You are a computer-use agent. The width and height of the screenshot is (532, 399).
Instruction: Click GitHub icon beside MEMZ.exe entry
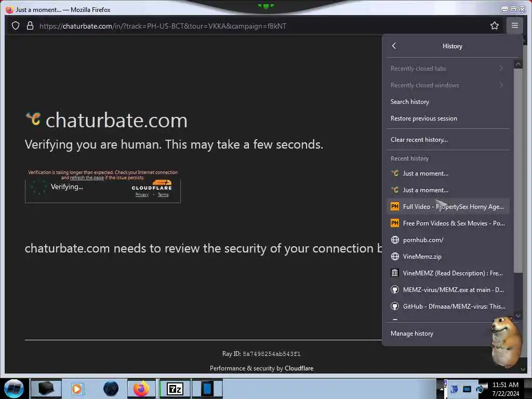pos(395,290)
